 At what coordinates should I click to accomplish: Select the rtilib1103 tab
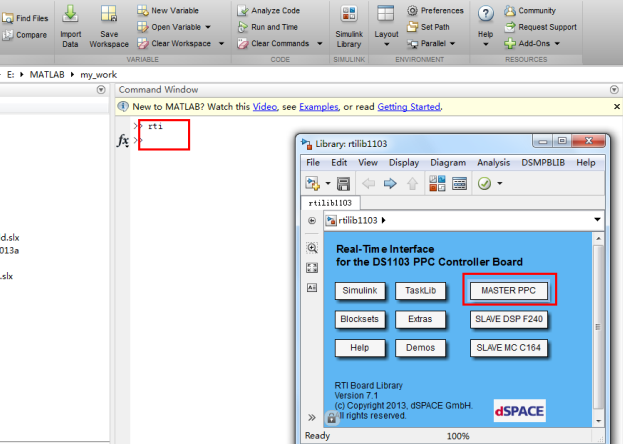330,203
